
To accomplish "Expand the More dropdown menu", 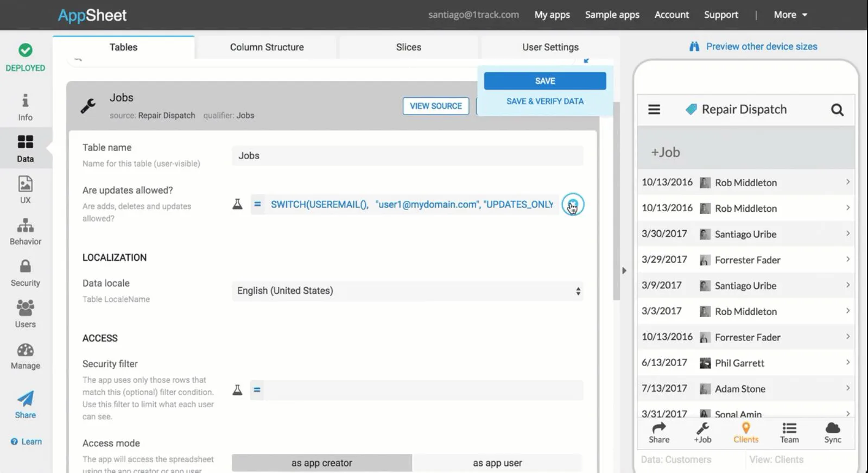I will [790, 15].
